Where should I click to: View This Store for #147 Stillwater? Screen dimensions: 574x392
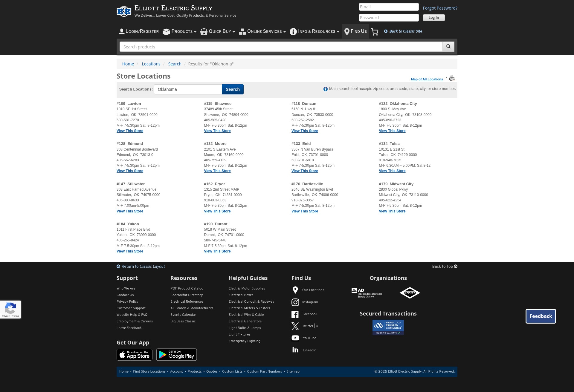tap(130, 211)
